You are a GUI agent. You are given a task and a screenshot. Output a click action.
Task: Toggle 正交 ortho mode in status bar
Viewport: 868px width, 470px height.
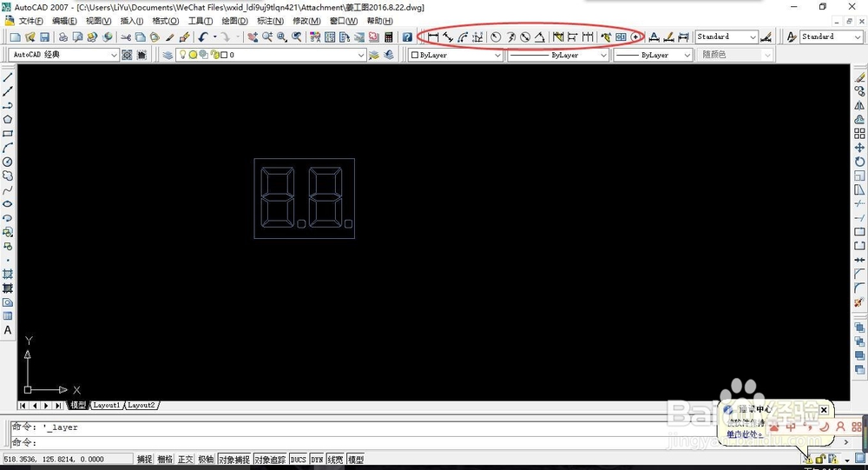point(186,459)
